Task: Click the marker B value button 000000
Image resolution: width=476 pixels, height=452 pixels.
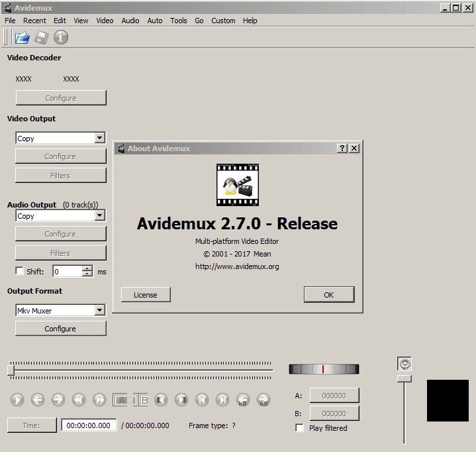Action: pyautogui.click(x=334, y=414)
